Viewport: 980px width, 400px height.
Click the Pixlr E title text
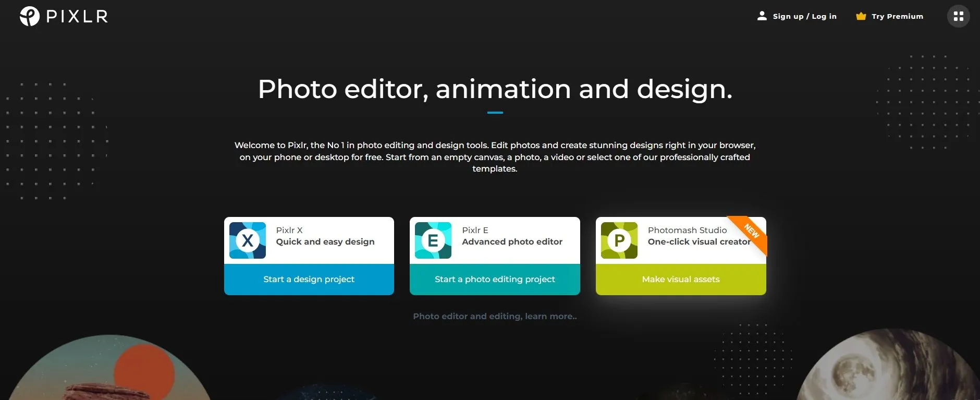[475, 230]
